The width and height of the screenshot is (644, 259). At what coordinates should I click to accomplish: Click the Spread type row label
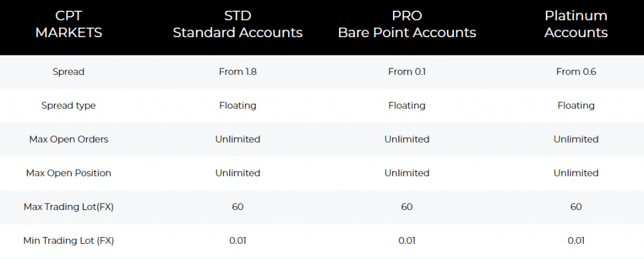click(69, 106)
